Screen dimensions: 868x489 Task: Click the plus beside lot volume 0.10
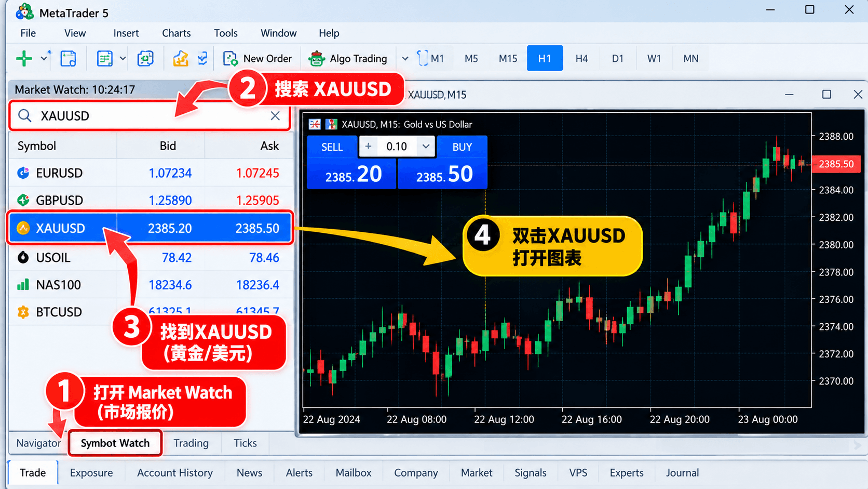[x=368, y=147]
